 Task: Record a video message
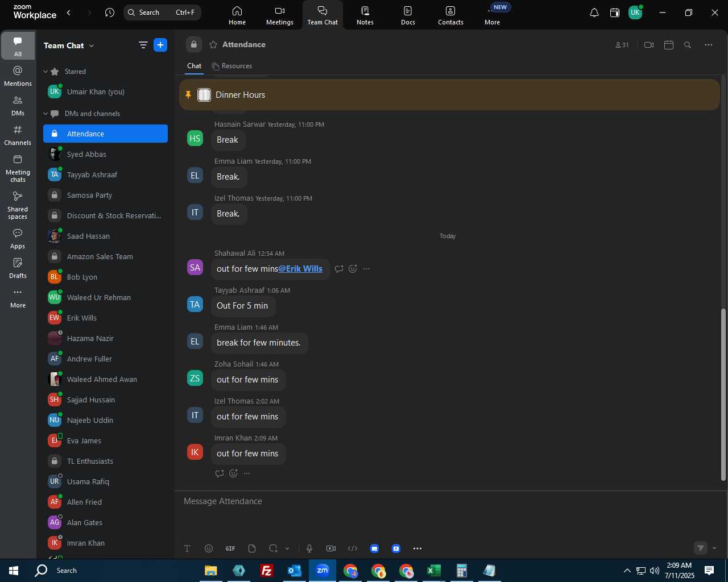click(331, 548)
